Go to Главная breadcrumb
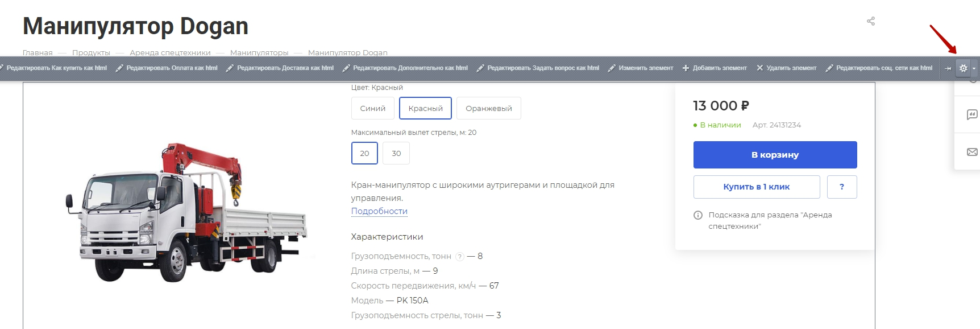Viewport: 980px width, 329px height. (x=38, y=52)
